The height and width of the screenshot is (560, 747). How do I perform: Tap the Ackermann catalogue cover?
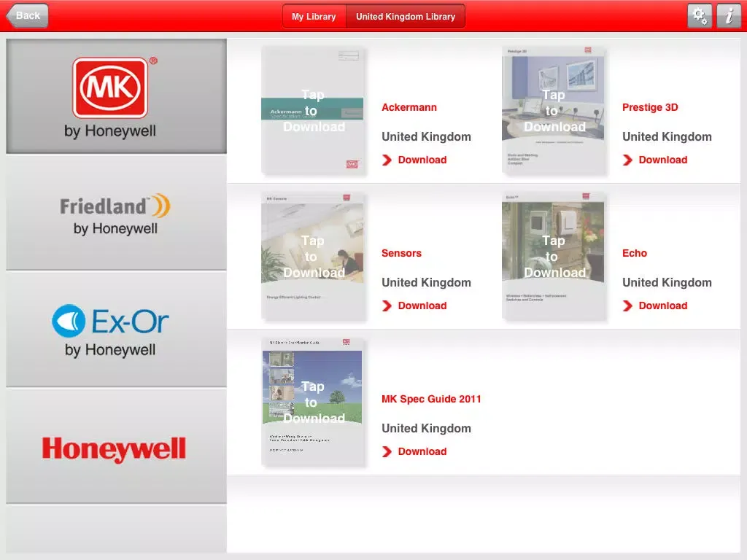pos(314,111)
